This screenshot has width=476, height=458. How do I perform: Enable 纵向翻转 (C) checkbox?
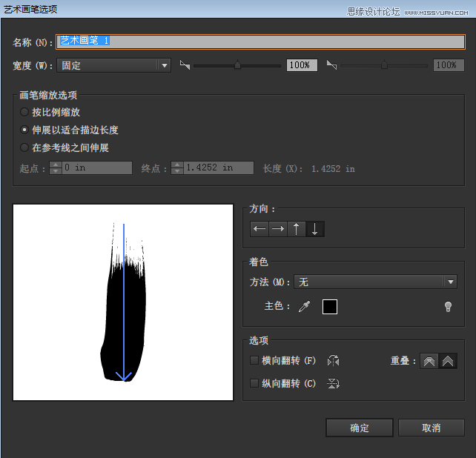(x=254, y=383)
